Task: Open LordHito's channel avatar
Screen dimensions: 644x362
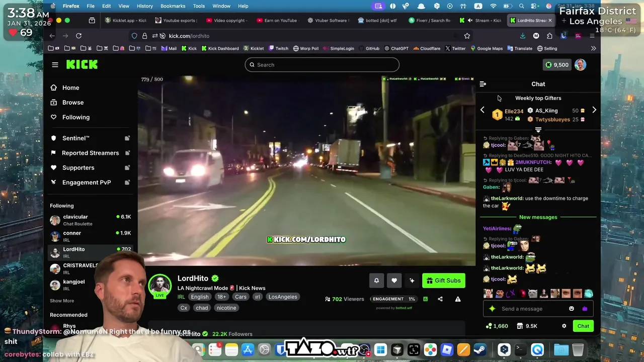Action: [160, 286]
